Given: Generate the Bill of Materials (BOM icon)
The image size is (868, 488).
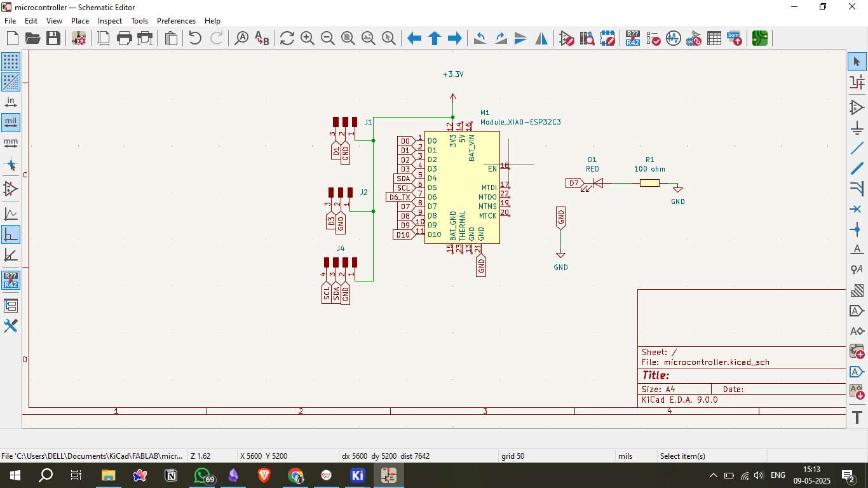Looking at the screenshot, I should [735, 39].
